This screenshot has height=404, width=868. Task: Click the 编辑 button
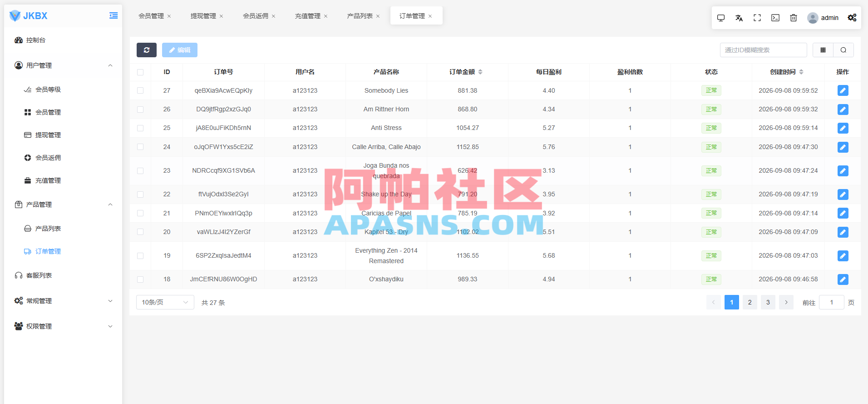(180, 50)
